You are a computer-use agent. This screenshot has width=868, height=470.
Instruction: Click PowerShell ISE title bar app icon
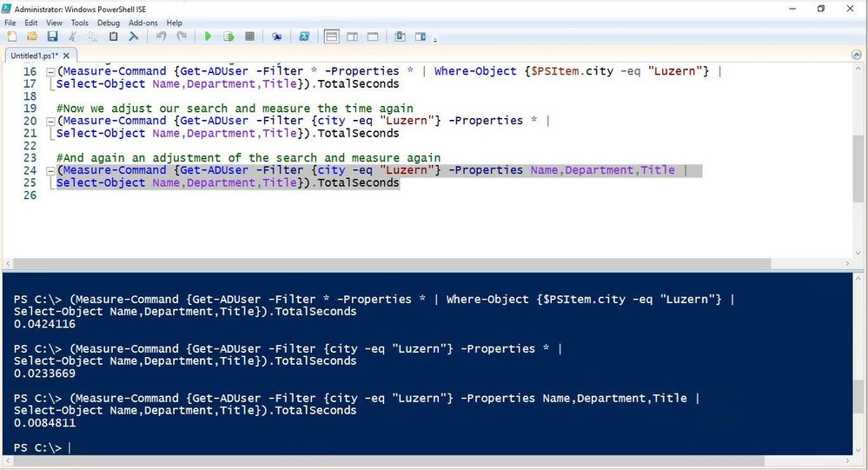[x=7, y=9]
